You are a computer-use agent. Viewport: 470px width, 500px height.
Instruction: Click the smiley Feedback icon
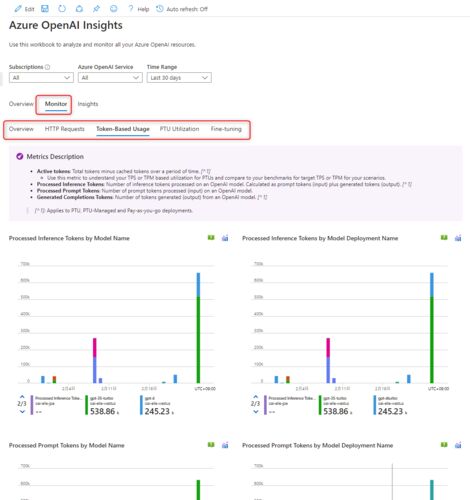(114, 9)
